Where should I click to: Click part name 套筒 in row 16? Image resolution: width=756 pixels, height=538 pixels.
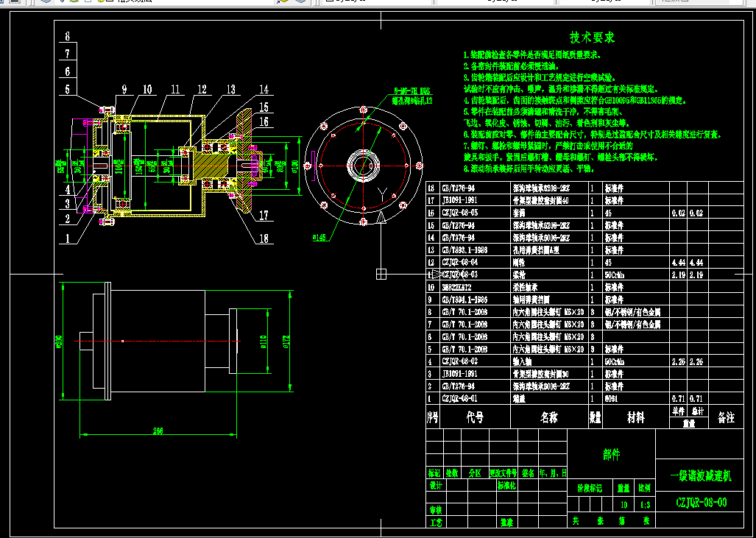pos(519,213)
